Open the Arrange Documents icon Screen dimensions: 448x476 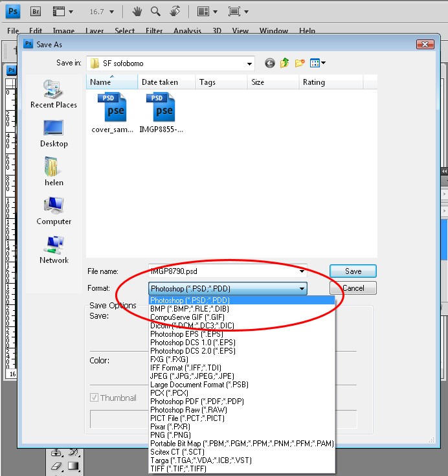click(x=203, y=12)
